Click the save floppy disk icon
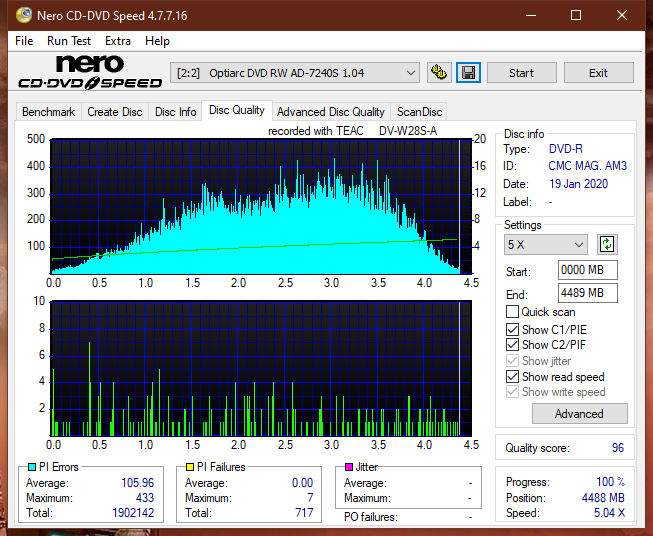 (469, 73)
